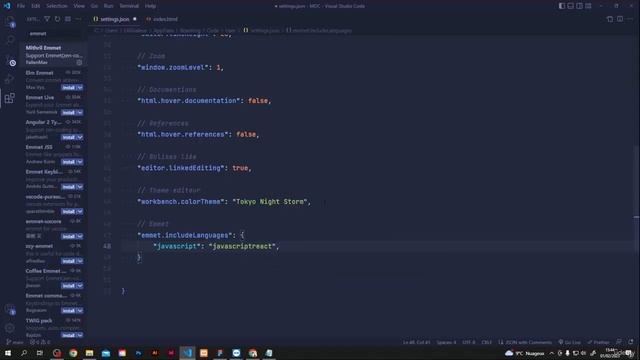Clear extensions search results icon
Screen dimensions: 640x360
(68, 19)
